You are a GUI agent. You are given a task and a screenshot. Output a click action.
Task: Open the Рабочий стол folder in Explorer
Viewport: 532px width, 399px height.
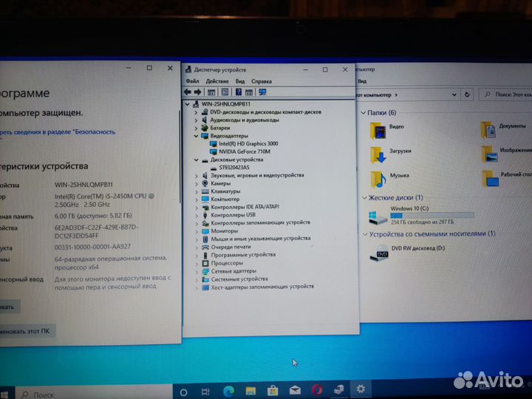(x=506, y=179)
